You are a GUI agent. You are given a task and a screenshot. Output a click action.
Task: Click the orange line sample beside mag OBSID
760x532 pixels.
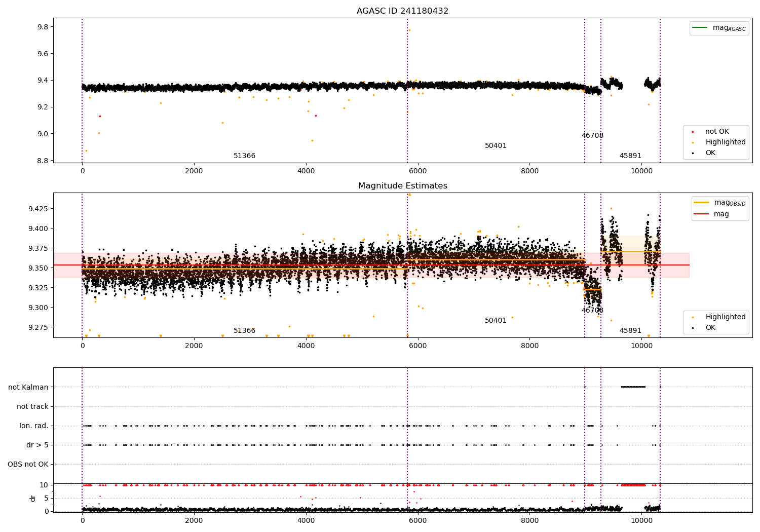(x=702, y=203)
